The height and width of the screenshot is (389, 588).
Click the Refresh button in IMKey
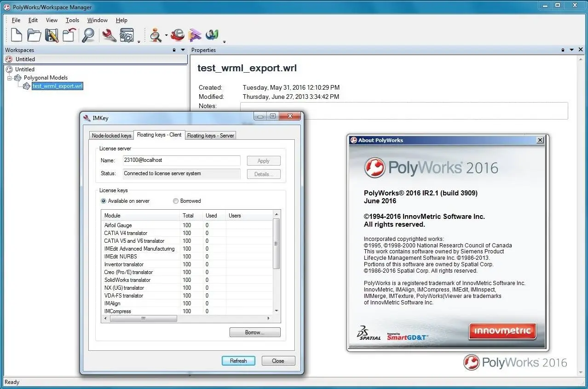(x=238, y=361)
